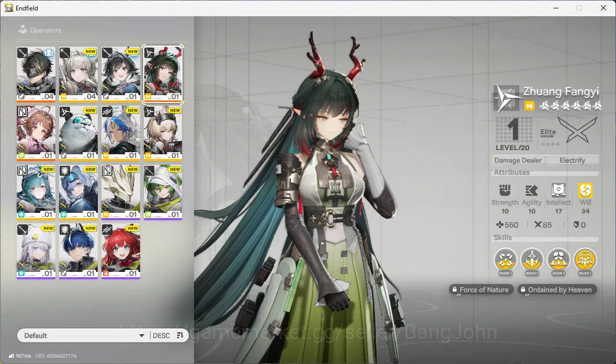
Task: Select the panda with goggles operator card
Action: [78, 133]
